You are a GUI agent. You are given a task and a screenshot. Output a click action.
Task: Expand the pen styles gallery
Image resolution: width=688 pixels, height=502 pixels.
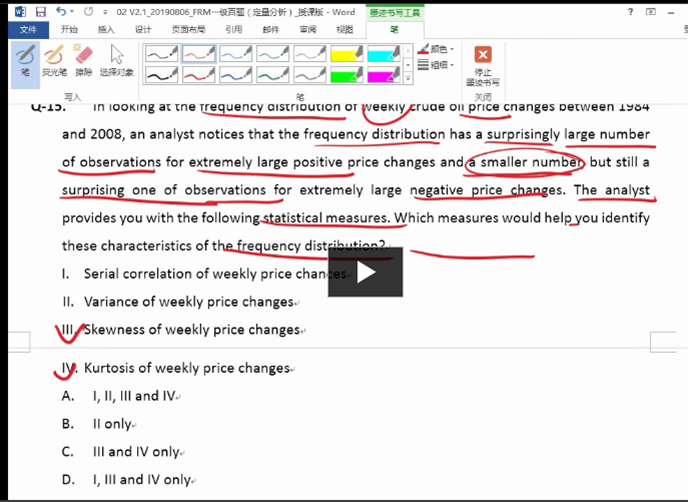407,76
